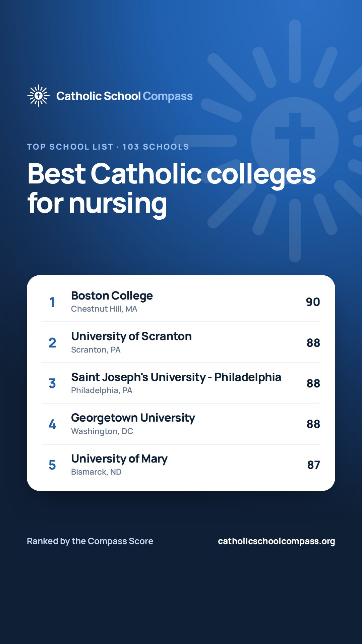Open Saint Joseph's University - Philadelphia entry
The image size is (362, 644).
pyautogui.click(x=181, y=383)
